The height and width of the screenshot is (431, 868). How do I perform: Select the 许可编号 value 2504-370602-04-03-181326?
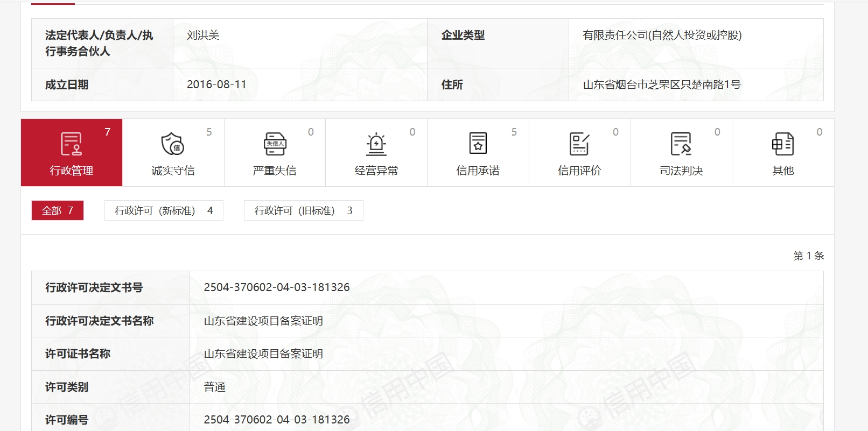pyautogui.click(x=277, y=420)
